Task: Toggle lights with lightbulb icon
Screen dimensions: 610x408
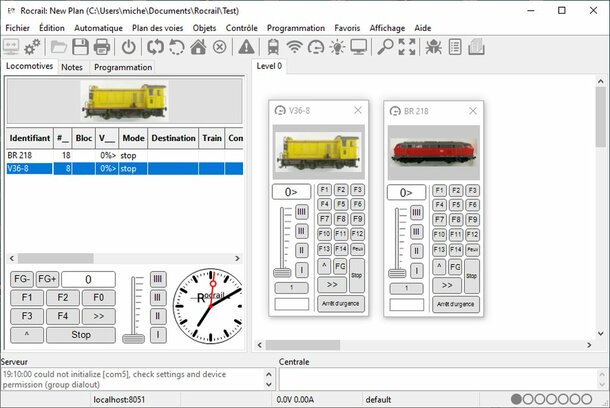Action: point(337,47)
